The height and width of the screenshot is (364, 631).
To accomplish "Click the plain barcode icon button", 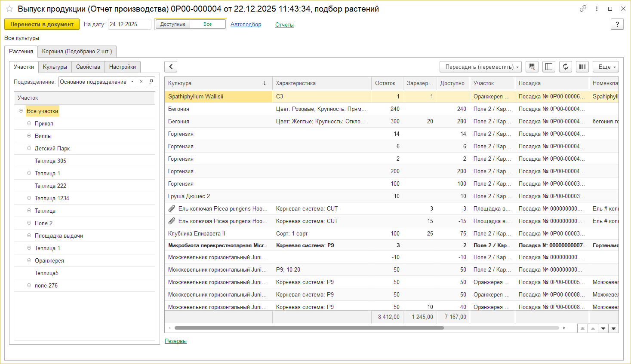I will [x=582, y=67].
